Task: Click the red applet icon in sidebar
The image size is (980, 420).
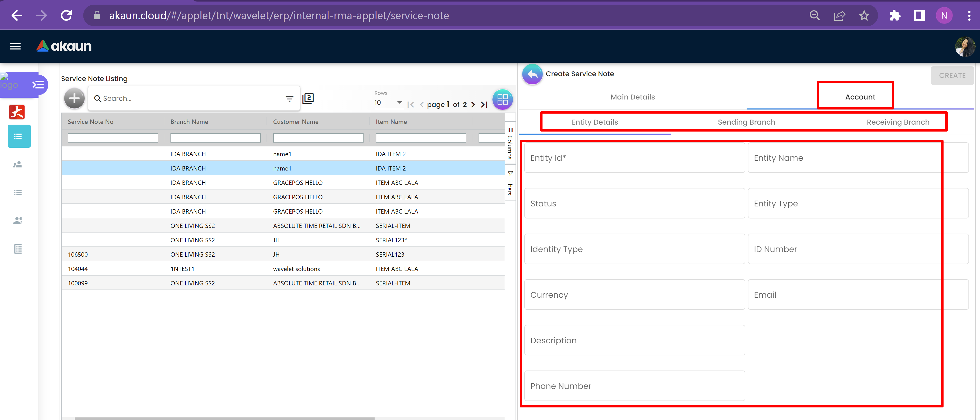Action: tap(17, 112)
